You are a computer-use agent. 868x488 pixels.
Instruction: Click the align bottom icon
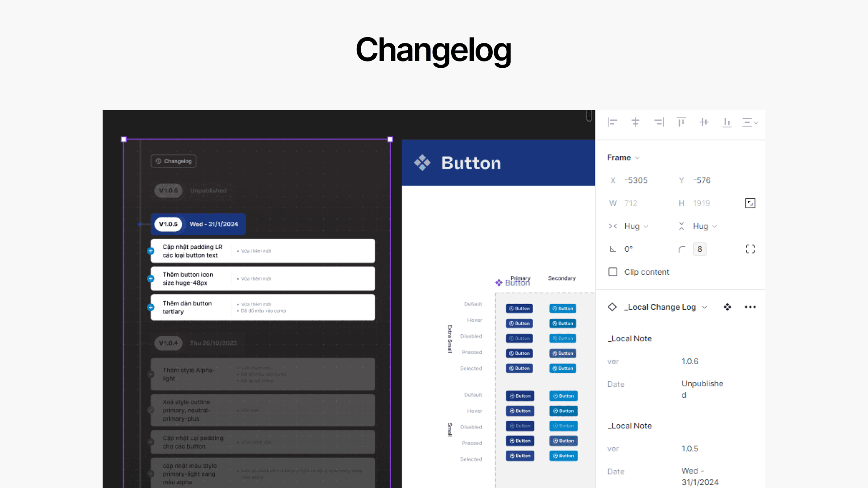tap(727, 122)
